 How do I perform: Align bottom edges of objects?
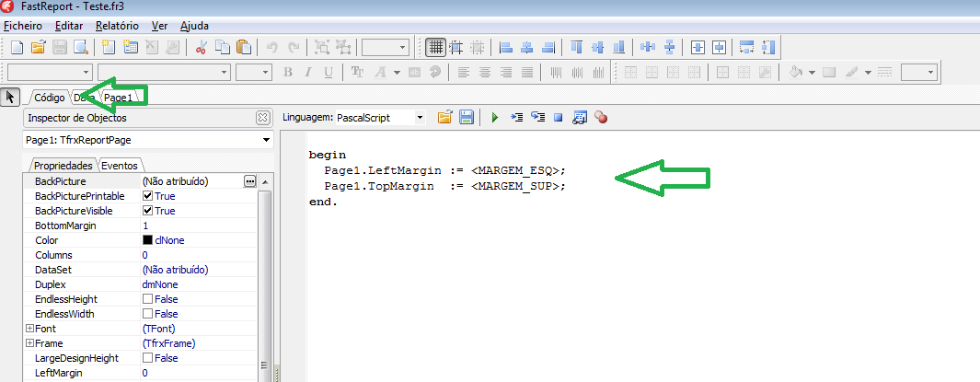click(x=618, y=48)
